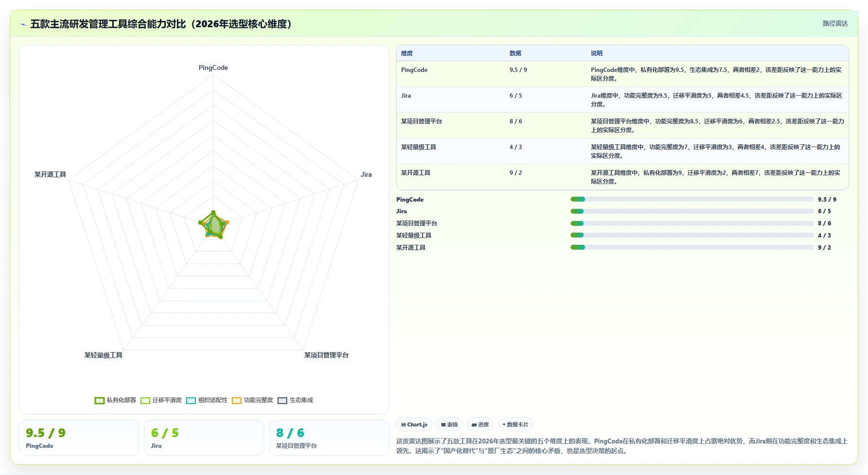This screenshot has width=868, height=475.
Task: Toggle the 生态集成 legend entry
Action: (295, 400)
